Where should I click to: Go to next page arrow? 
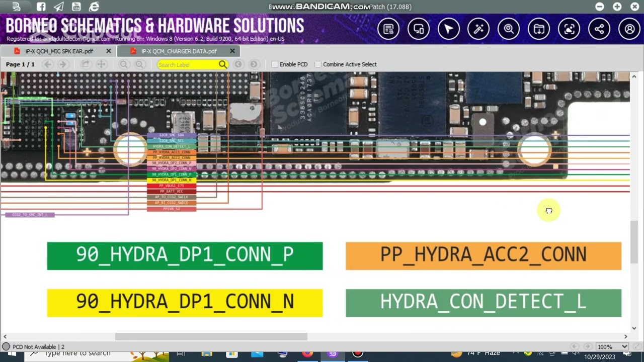tap(63, 64)
